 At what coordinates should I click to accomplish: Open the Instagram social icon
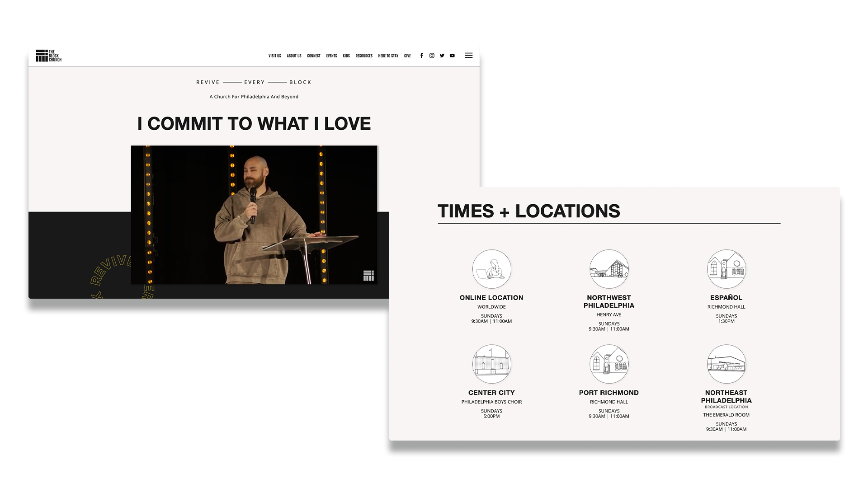point(432,56)
